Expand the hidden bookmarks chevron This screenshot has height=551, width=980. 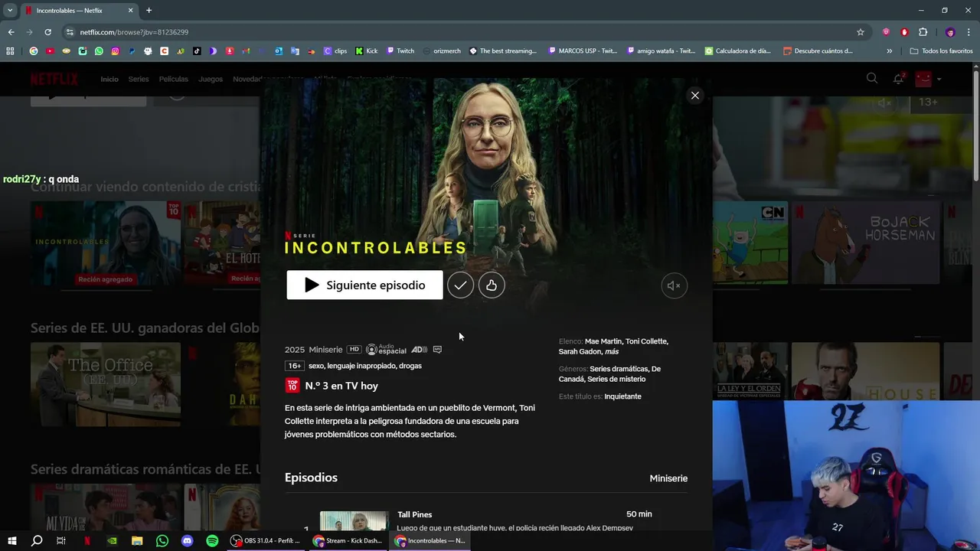(x=889, y=51)
